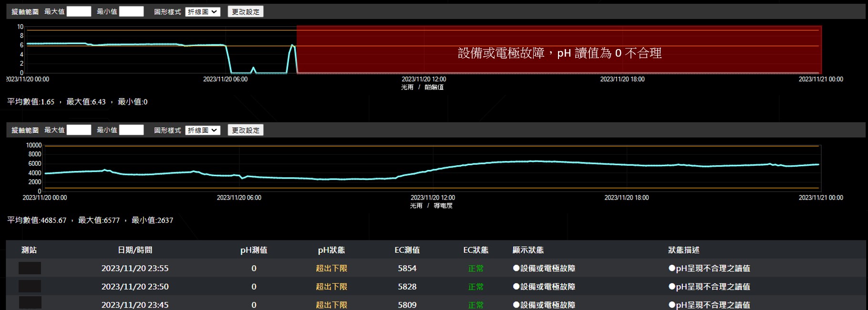Click the 光雨 / 導電度 legend under the conductivity chart

pos(431,206)
